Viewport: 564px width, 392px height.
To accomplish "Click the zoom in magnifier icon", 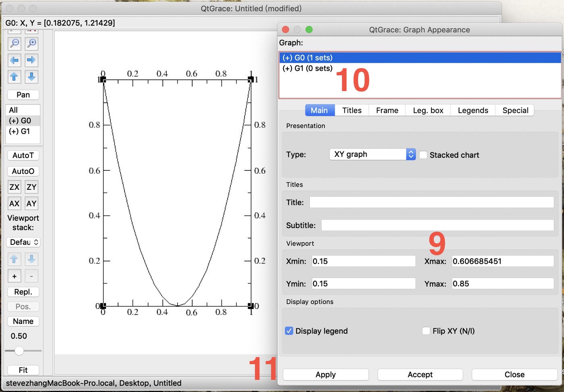I will pyautogui.click(x=31, y=43).
